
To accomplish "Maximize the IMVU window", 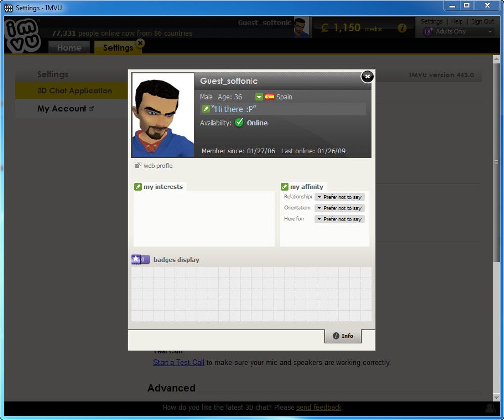I will pos(467,6).
